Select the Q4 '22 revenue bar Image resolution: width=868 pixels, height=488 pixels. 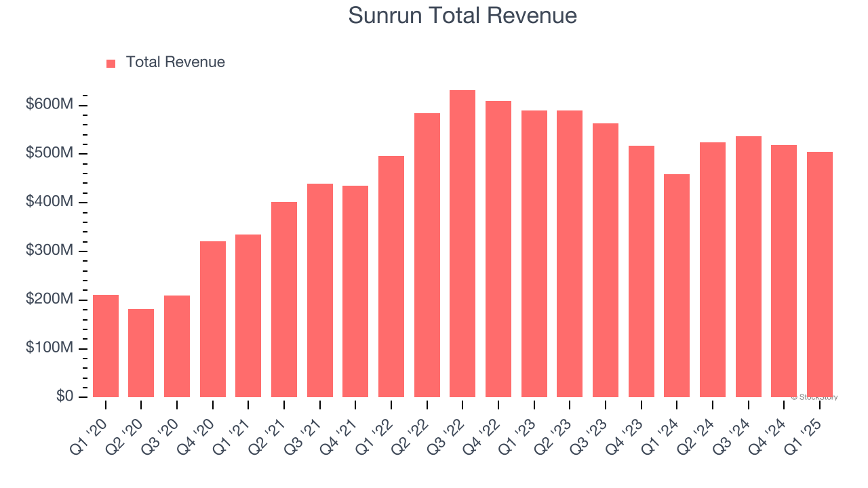[x=498, y=249]
